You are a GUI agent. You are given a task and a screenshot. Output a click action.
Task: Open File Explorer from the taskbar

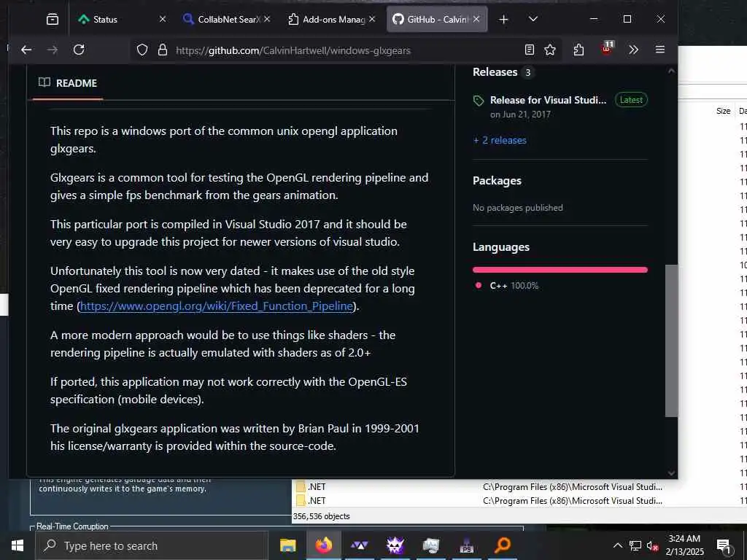(x=287, y=545)
